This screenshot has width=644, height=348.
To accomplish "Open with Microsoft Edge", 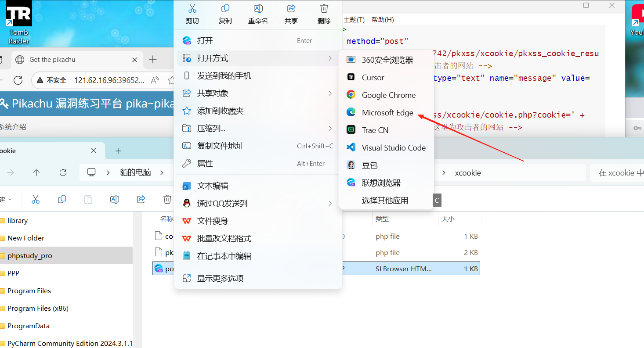I will coord(386,112).
